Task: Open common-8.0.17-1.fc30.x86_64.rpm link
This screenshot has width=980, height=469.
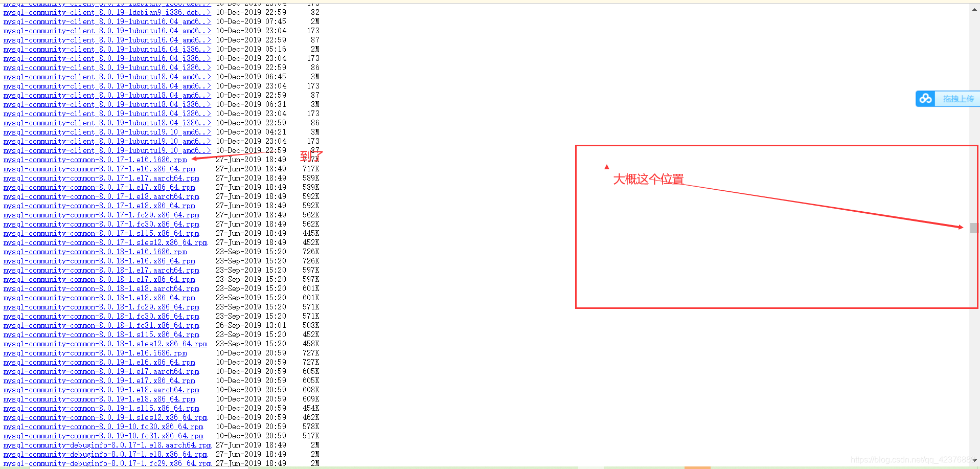Action: [x=101, y=224]
